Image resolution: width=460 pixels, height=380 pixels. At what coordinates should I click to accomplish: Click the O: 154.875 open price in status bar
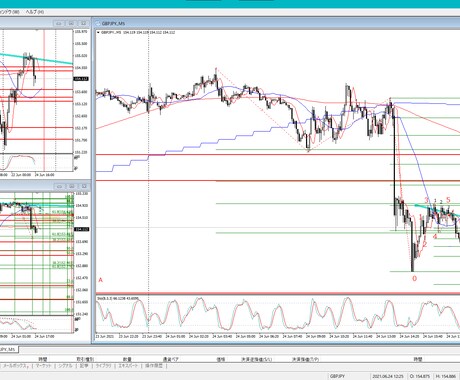(420, 376)
